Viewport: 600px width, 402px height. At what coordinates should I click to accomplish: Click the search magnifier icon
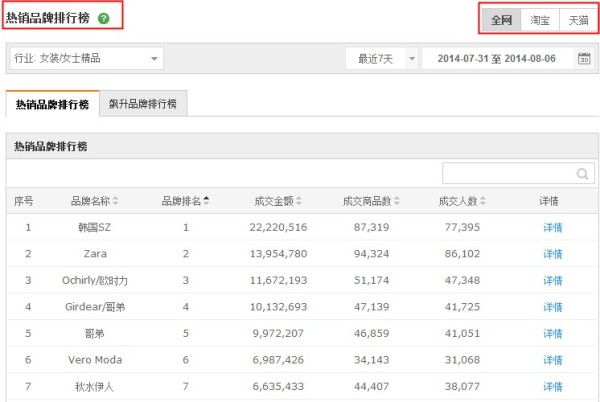coord(582,174)
